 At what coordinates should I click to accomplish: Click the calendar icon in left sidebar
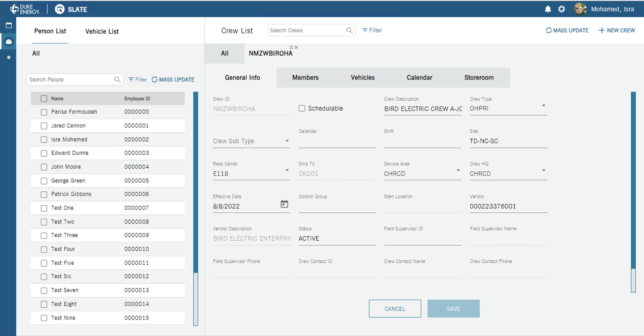click(9, 25)
